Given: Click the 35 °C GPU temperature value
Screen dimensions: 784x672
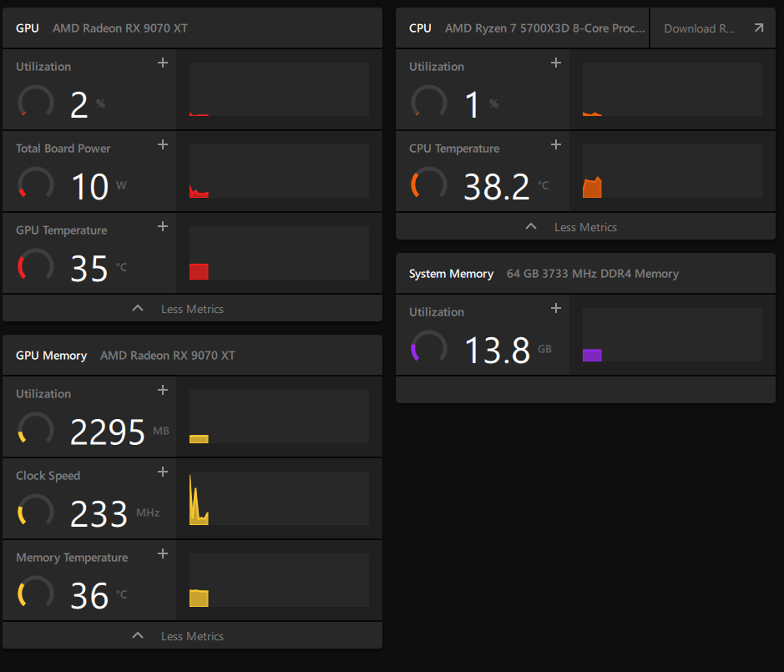Looking at the screenshot, I should tap(99, 269).
